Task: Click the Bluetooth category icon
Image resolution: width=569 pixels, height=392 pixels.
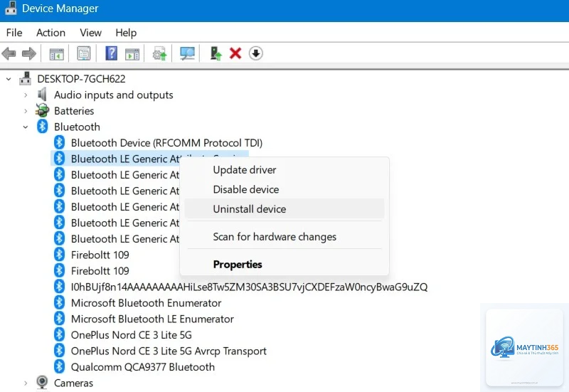Action: [x=43, y=127]
